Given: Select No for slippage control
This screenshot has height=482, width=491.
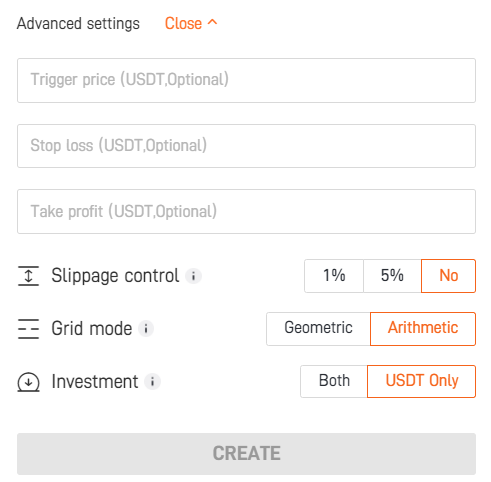Looking at the screenshot, I should pos(449,276).
